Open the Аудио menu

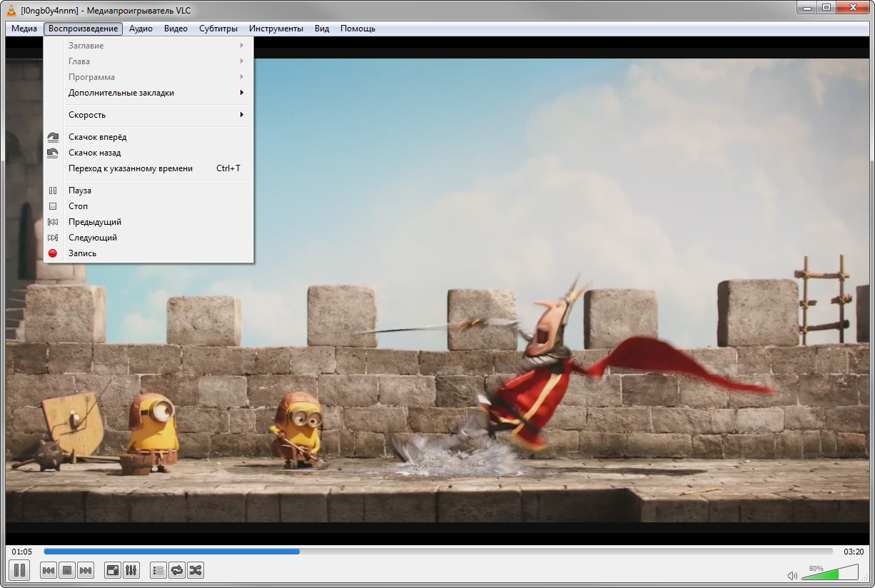coord(141,29)
